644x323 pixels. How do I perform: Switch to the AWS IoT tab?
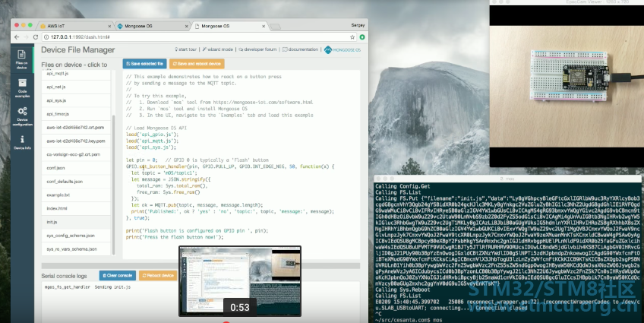point(75,26)
